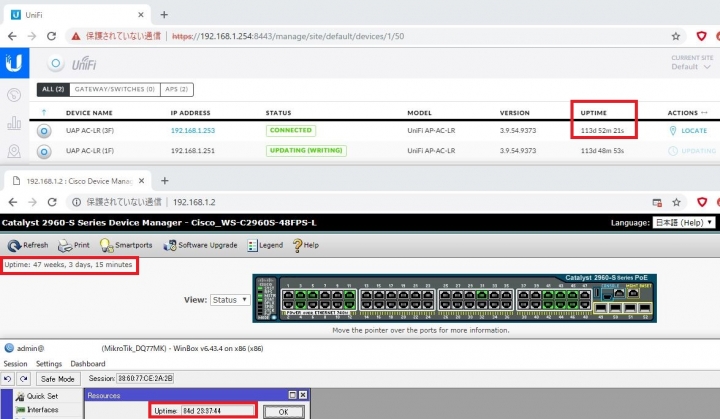Click device icon for UAP AC-LR (3F)
Viewport: 720px width, 419px height.
coord(44,131)
